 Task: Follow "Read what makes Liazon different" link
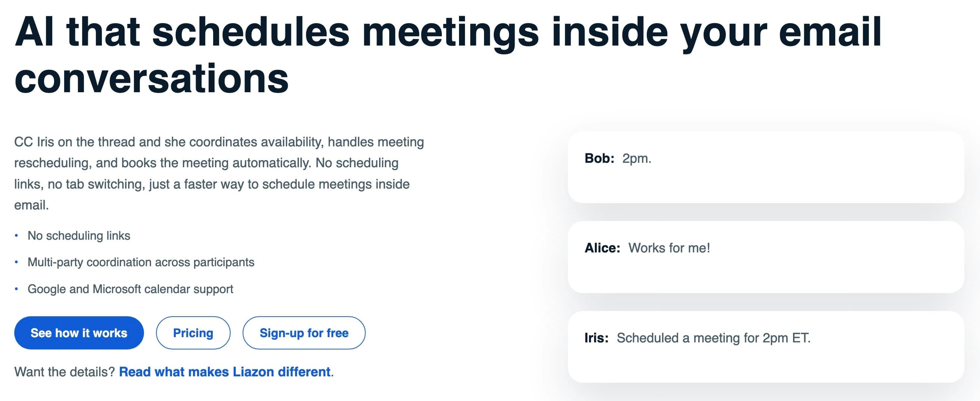[224, 372]
